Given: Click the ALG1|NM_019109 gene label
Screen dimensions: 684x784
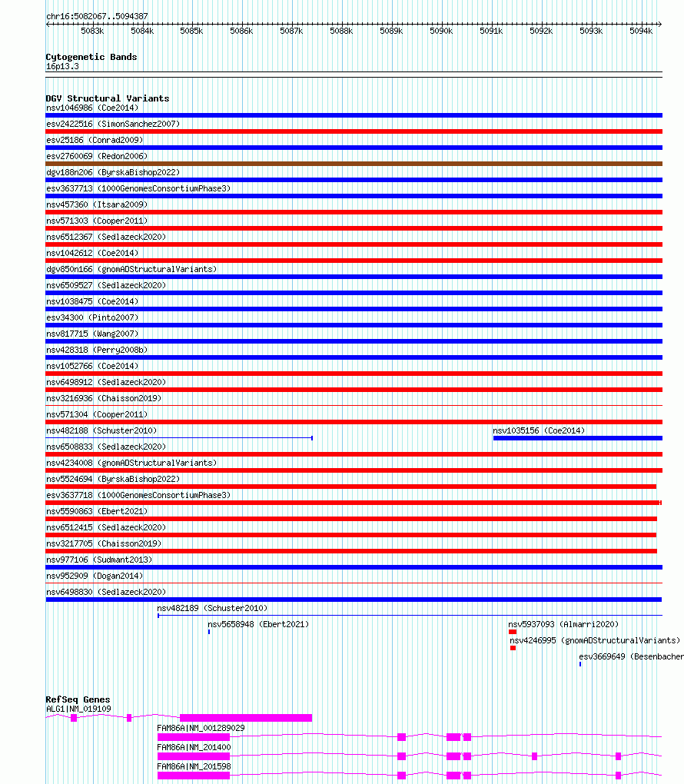Looking at the screenshot, I should [78, 709].
